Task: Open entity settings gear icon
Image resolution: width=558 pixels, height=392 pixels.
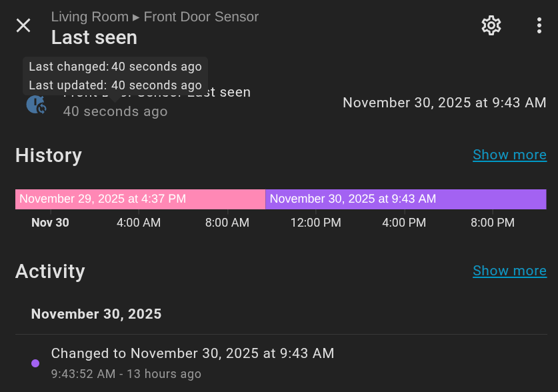Action: point(491,26)
